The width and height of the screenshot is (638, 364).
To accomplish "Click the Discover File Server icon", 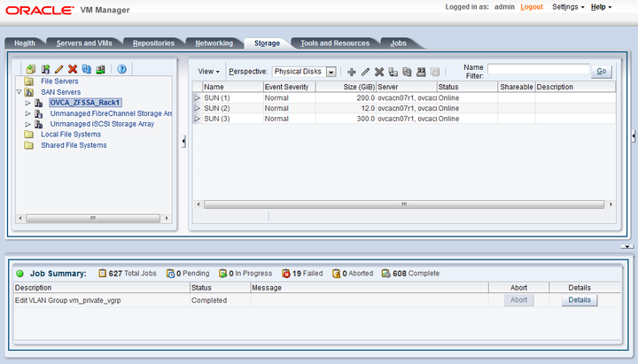I will point(31,69).
